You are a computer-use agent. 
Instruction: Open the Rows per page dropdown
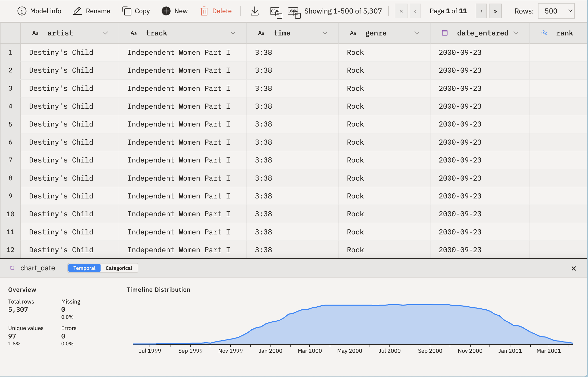coord(556,11)
